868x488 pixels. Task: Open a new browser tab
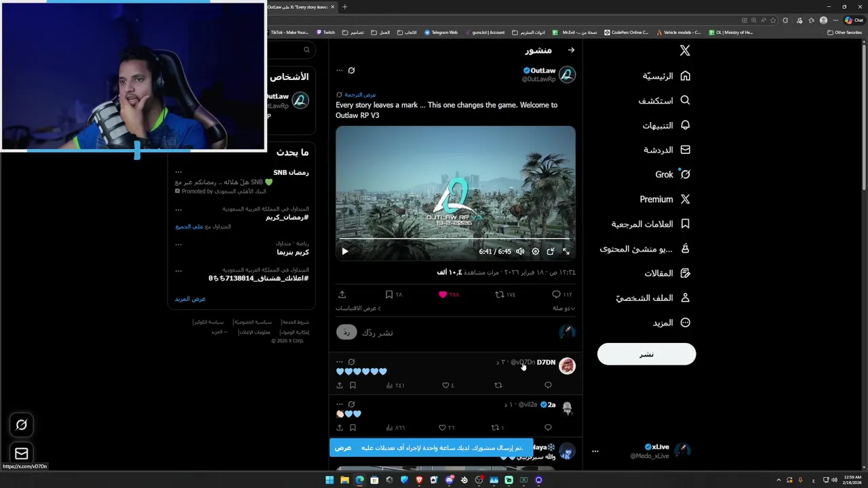pos(344,7)
